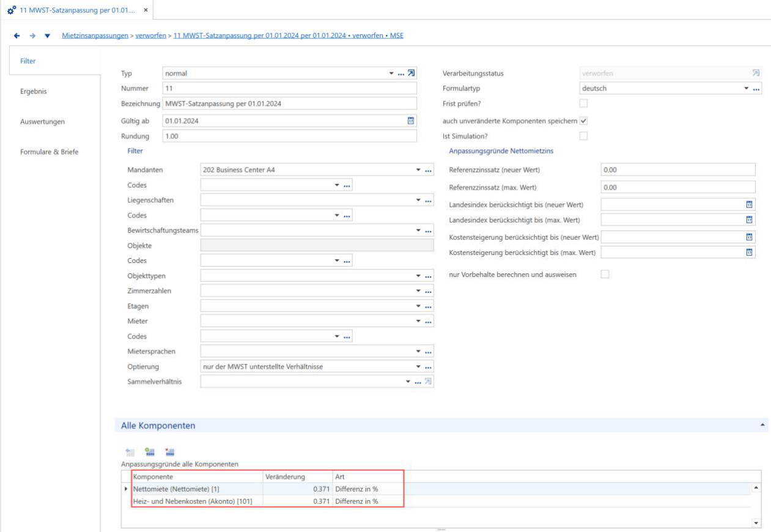Click the add row icon above components table
Image resolution: width=771 pixels, height=532 pixels.
coord(149,453)
